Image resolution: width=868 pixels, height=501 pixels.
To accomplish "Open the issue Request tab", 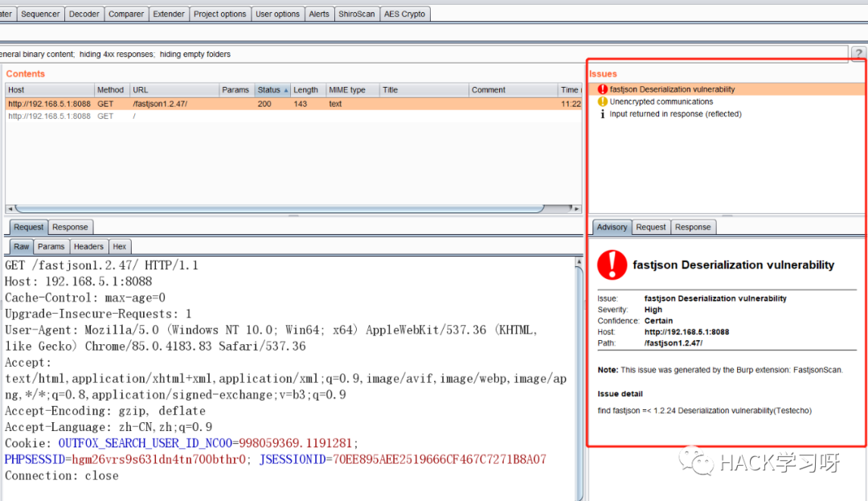I will [651, 227].
